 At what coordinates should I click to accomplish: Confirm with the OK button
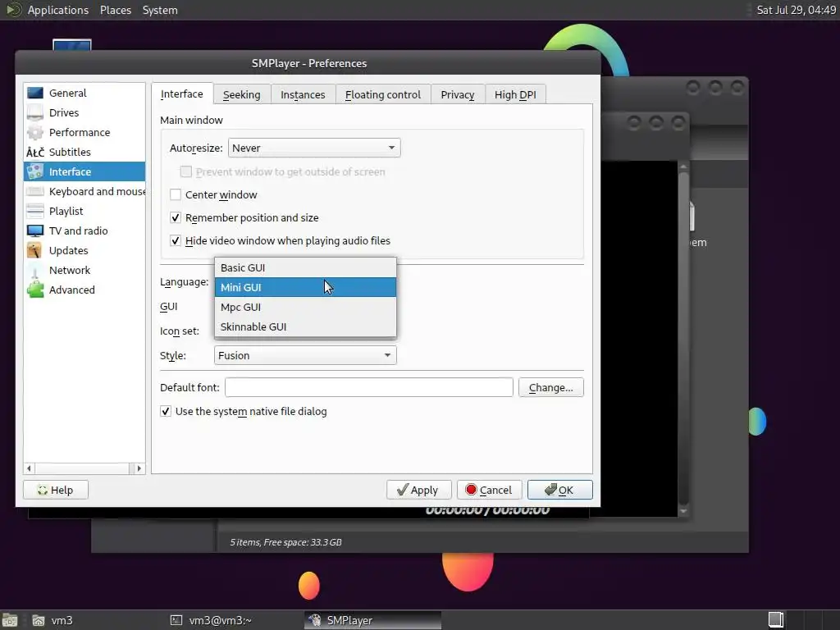[x=559, y=490]
